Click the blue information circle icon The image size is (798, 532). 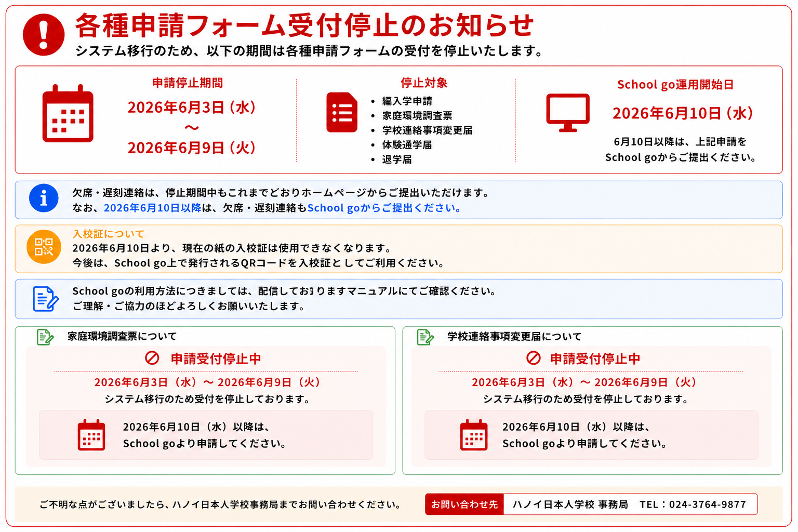(x=44, y=198)
